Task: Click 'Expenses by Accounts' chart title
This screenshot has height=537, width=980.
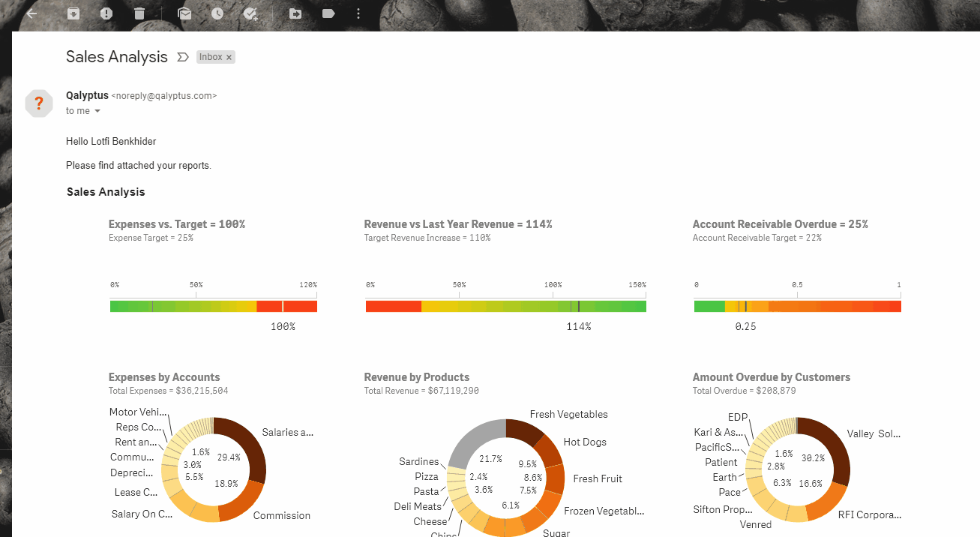Action: [x=164, y=377]
